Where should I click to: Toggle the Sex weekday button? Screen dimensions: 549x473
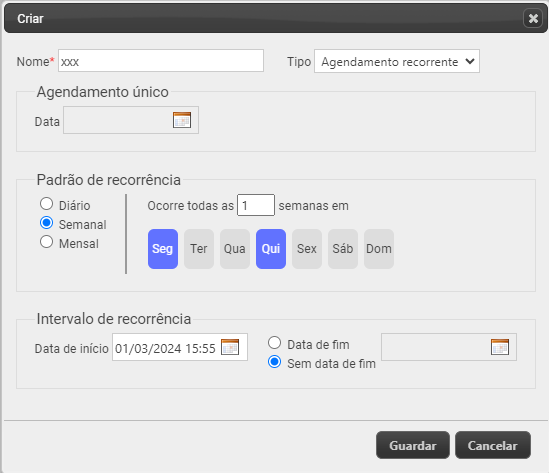pyautogui.click(x=307, y=249)
